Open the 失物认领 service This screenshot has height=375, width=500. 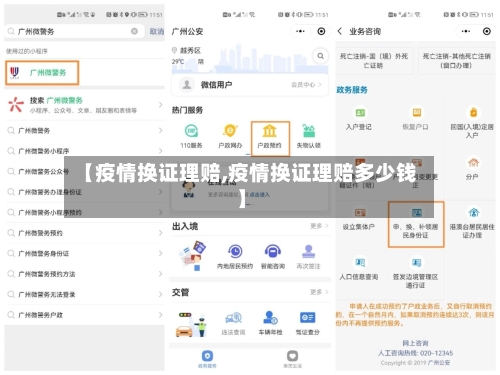(x=309, y=136)
